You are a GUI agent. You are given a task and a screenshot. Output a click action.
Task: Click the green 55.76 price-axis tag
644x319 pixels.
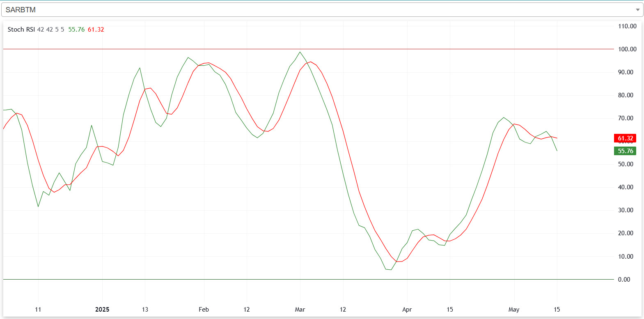(x=625, y=151)
